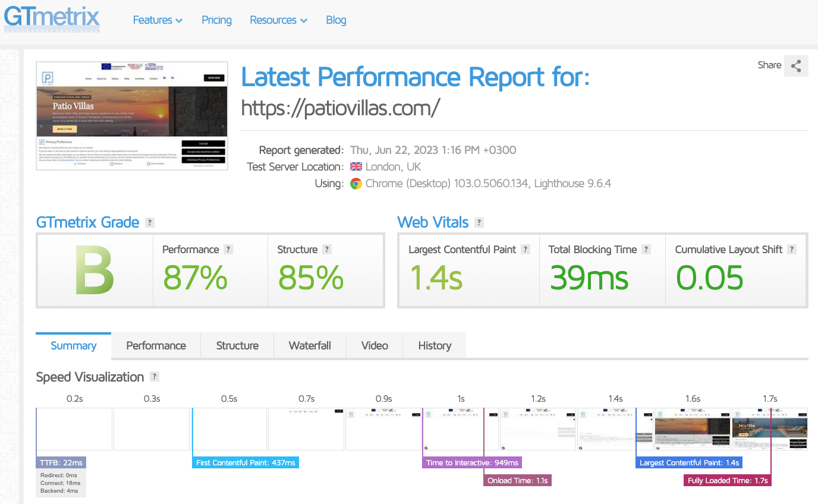Viewport: 818px width, 504px height.
Task: Click help icon next to Performance score
Action: pyautogui.click(x=228, y=250)
